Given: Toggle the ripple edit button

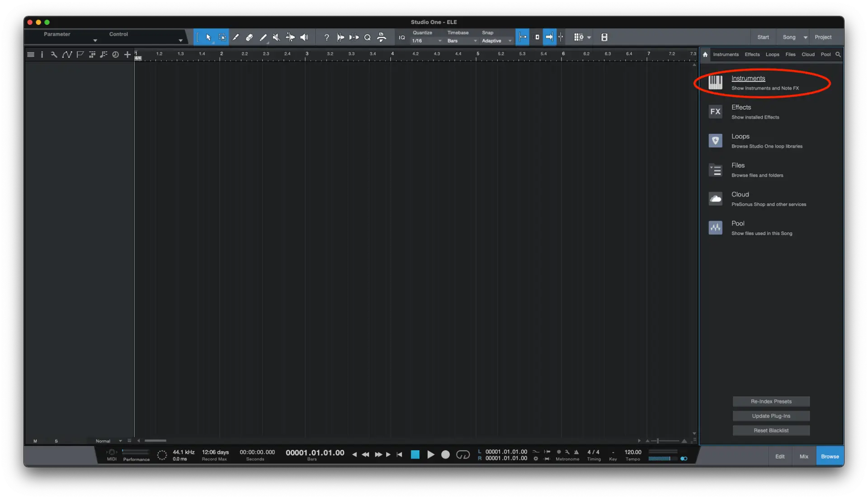Looking at the screenshot, I should (537, 38).
